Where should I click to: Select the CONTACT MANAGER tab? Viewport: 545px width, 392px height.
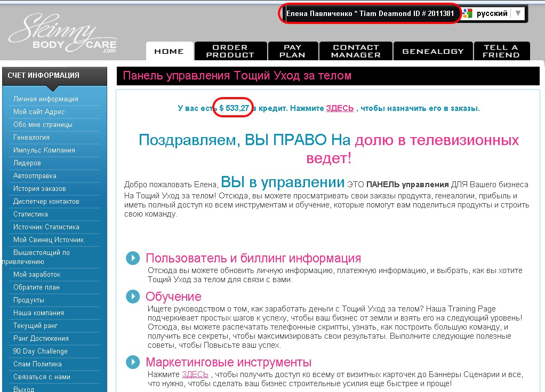click(x=356, y=51)
